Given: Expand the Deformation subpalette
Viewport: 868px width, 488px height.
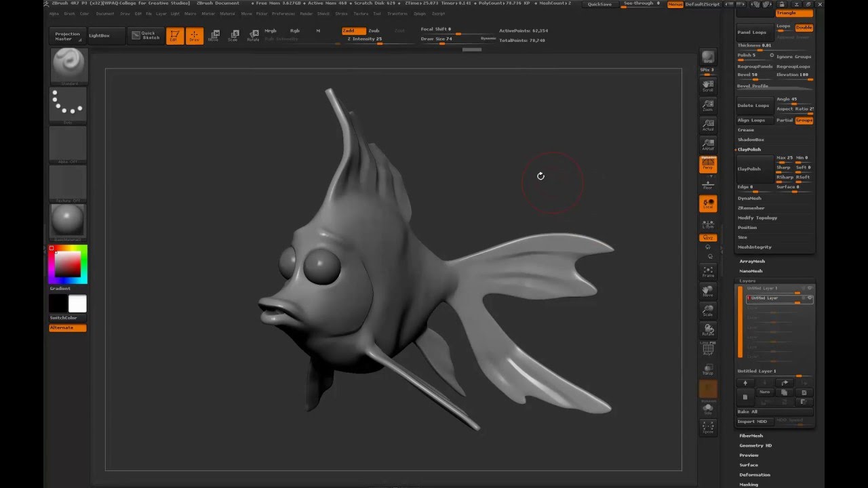Looking at the screenshot, I should [755, 475].
